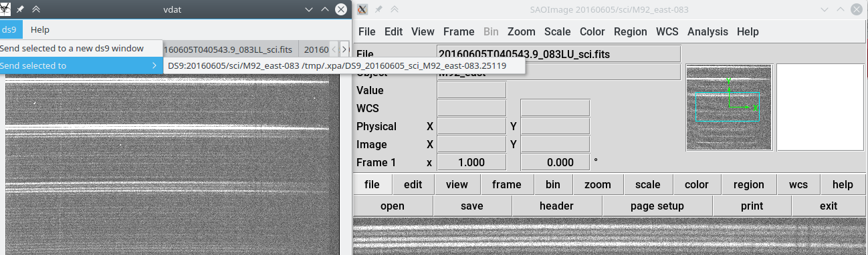Expand the Send selected to submenu

(81, 65)
